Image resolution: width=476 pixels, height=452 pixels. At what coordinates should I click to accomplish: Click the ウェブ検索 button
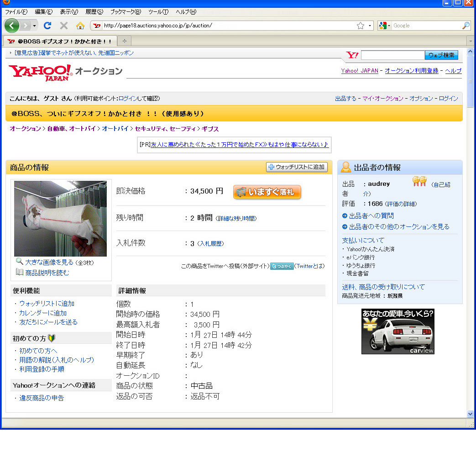[441, 55]
